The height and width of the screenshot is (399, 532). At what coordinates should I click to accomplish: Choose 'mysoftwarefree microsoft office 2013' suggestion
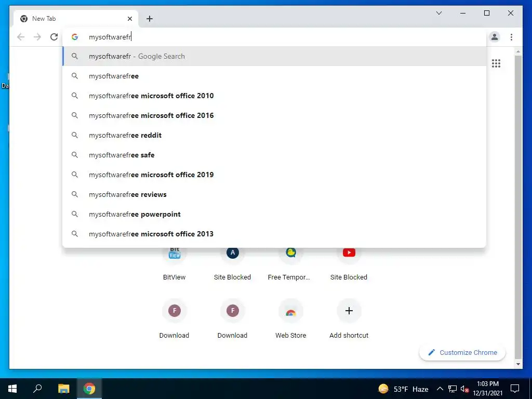pos(274,234)
